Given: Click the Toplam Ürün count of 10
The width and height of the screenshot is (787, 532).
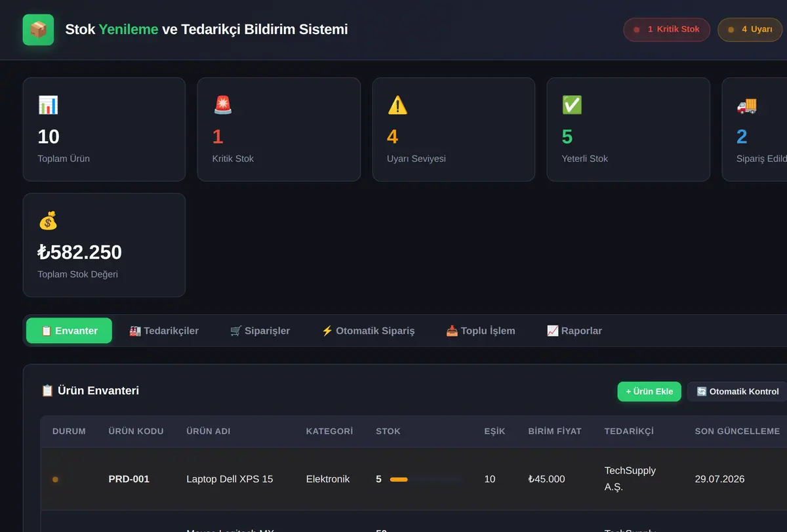Looking at the screenshot, I should pos(49,136).
